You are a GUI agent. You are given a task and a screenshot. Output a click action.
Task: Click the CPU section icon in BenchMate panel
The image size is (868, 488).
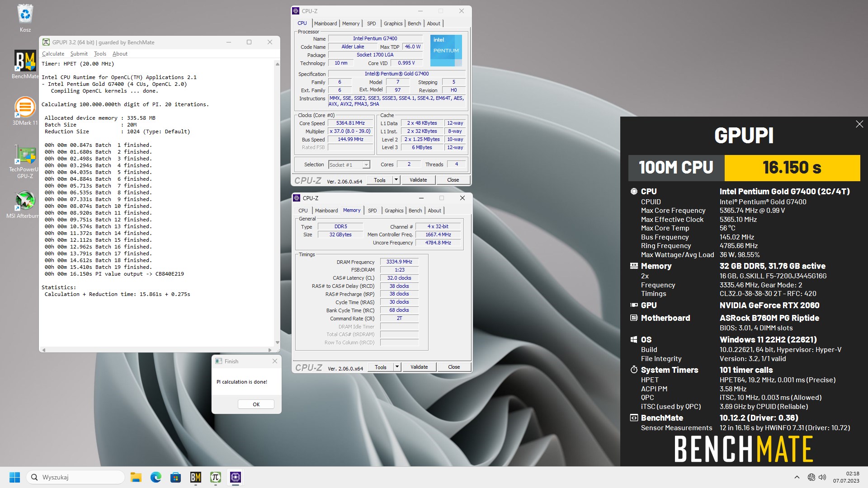[634, 191]
